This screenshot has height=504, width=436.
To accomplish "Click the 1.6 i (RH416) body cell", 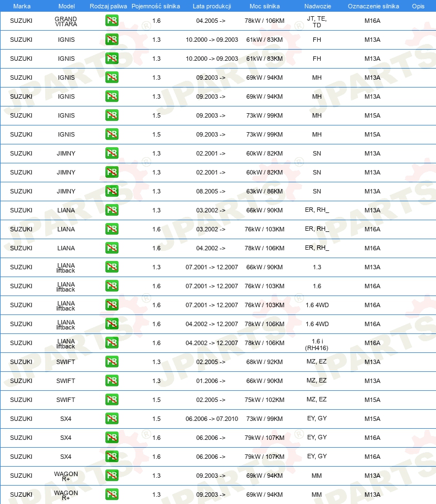I will [x=317, y=345].
